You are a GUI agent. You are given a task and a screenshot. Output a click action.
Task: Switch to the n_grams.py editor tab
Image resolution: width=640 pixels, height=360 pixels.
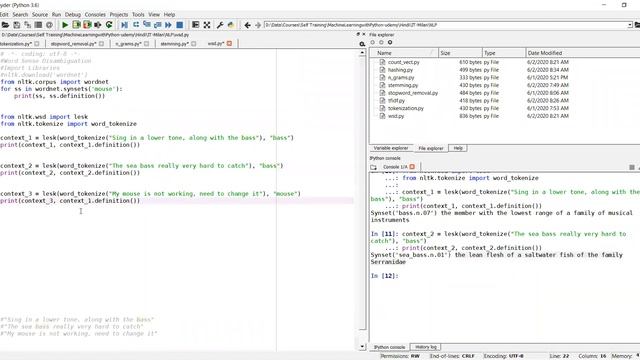tap(128, 44)
